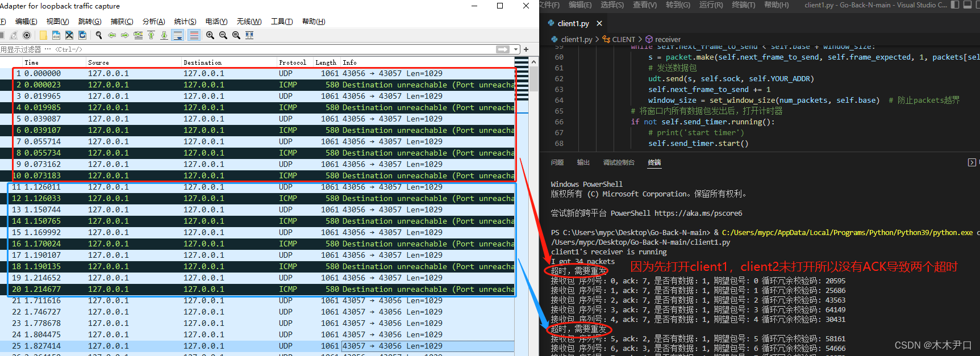Select ICMP packet 12 at 1.126033

click(x=257, y=198)
